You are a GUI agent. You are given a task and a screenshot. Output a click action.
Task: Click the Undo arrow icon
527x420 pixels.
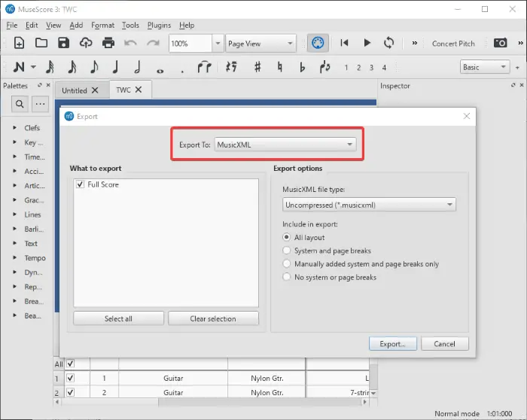click(130, 43)
